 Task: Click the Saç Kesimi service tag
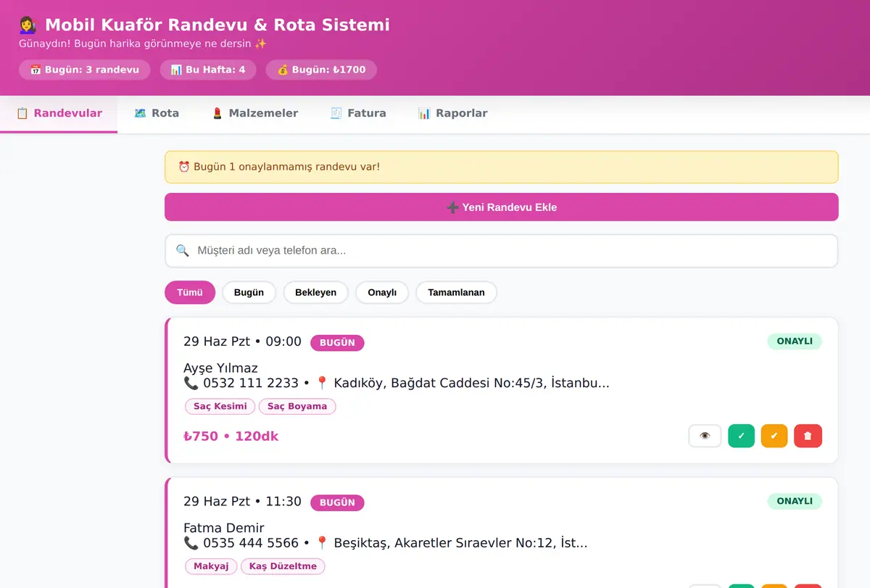pyautogui.click(x=220, y=407)
